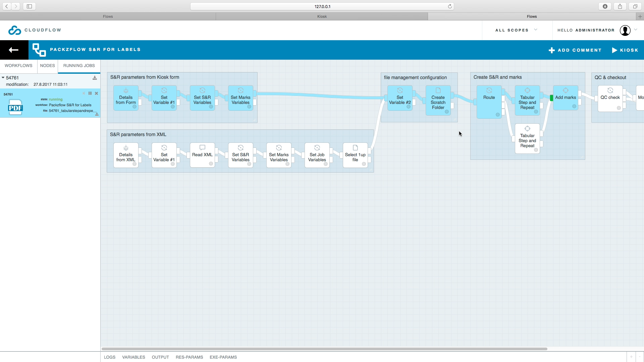Click the back arrow to leave Packzflow workflow
The height and width of the screenshot is (362, 644).
point(13,50)
